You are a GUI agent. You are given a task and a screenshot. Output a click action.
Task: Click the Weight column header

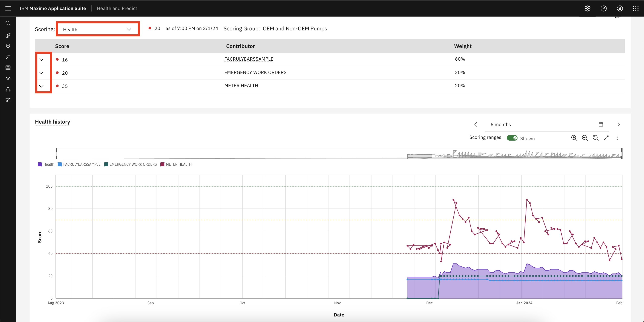(463, 46)
